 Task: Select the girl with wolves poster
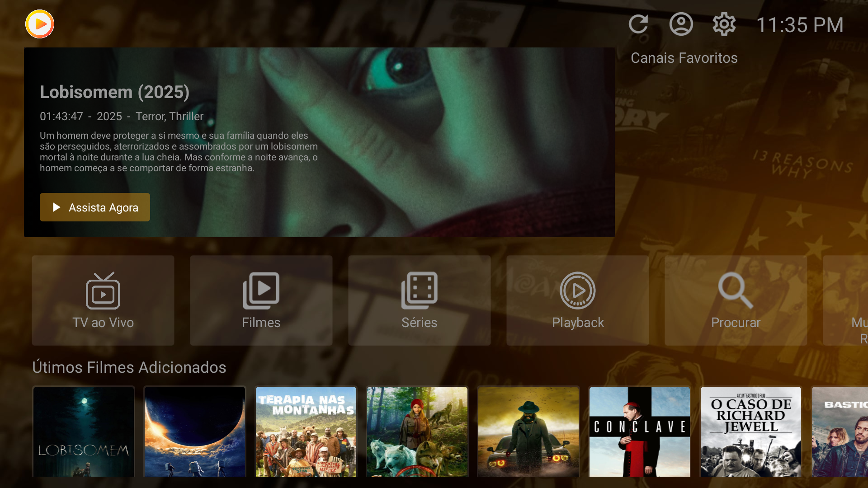[417, 432]
